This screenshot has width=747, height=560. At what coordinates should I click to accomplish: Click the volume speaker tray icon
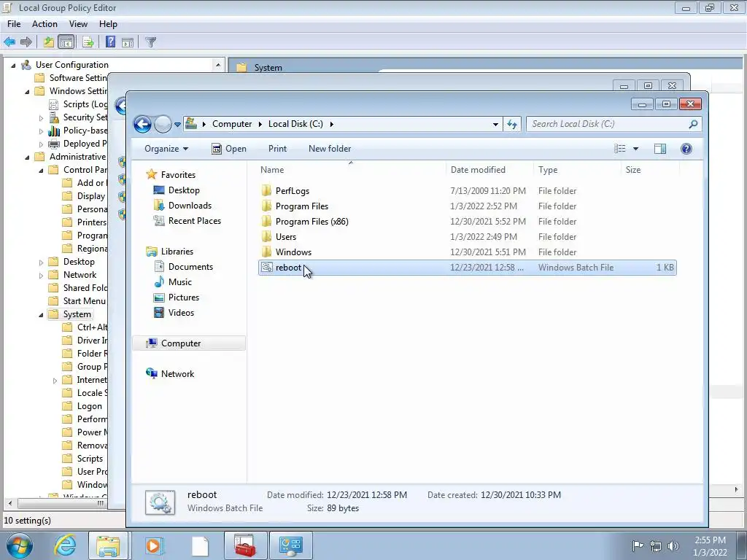click(x=673, y=545)
